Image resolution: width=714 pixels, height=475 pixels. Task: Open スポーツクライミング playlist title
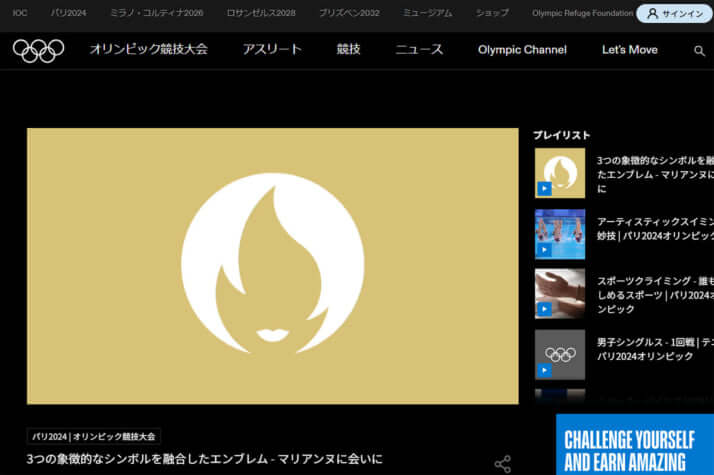[655, 295]
